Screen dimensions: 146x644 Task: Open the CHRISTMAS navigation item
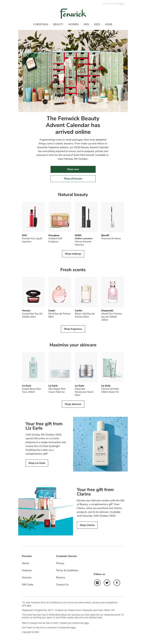(41, 24)
